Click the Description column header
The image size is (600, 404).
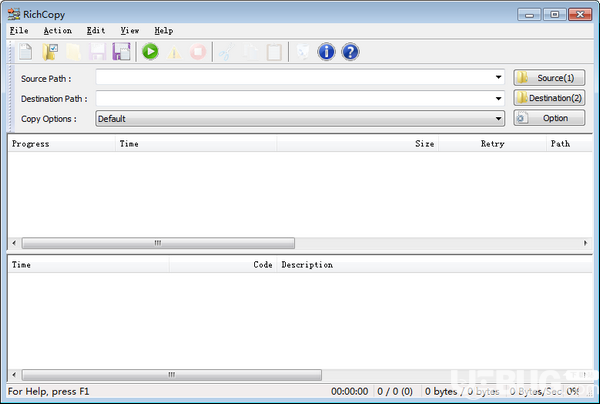tap(435, 265)
